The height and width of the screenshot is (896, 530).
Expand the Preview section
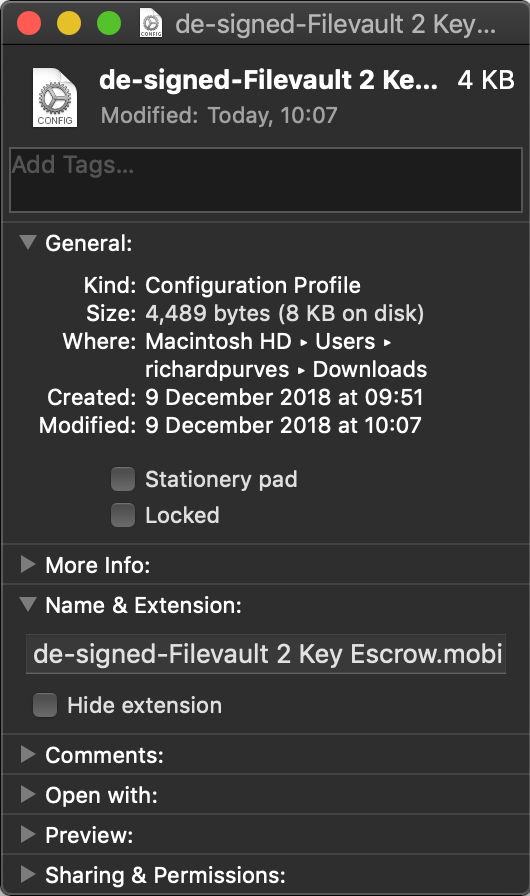27,834
